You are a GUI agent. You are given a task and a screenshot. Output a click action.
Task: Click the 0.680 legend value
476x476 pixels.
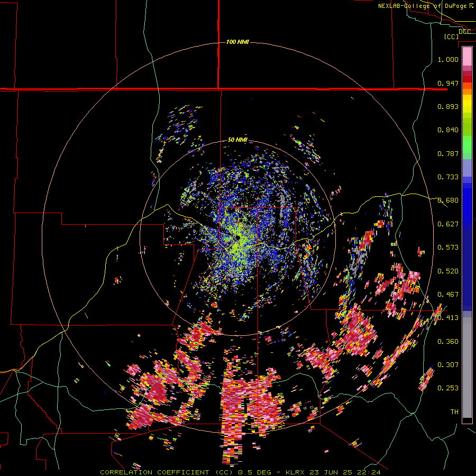[448, 200]
